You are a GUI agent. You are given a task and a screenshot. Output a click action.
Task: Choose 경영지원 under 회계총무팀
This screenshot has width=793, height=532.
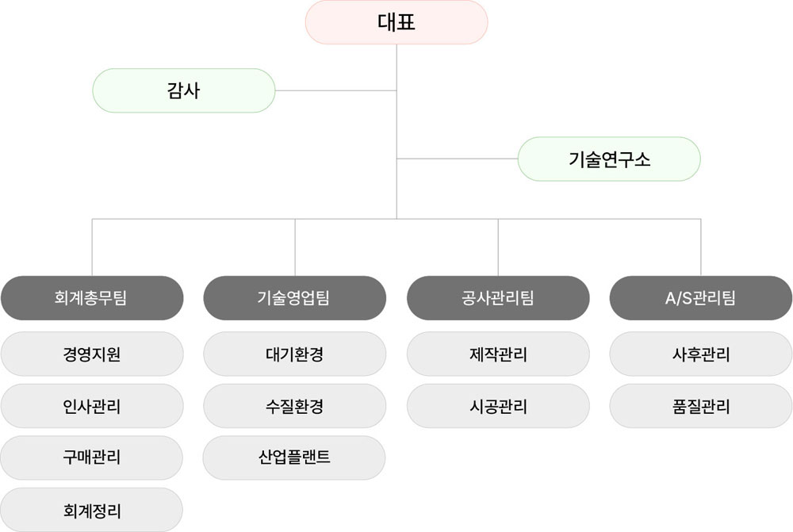pyautogui.click(x=92, y=354)
